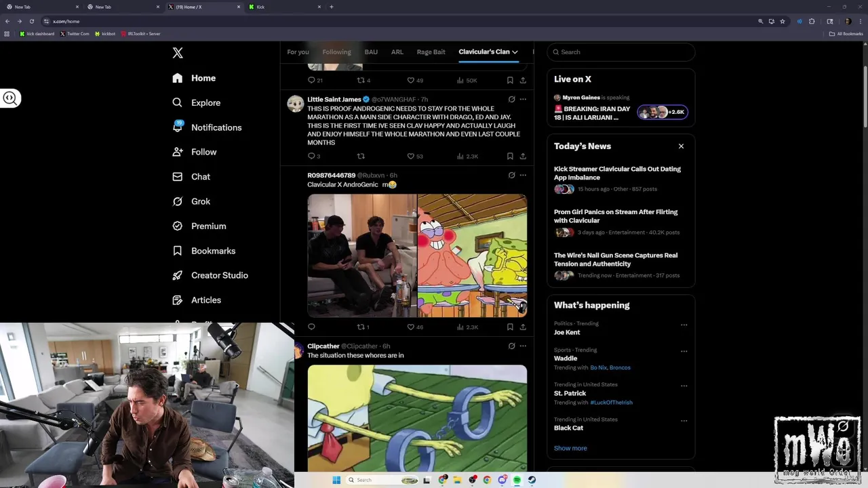Viewport: 868px width, 488px height.
Task: Switch to the For you tab
Action: pos(298,52)
